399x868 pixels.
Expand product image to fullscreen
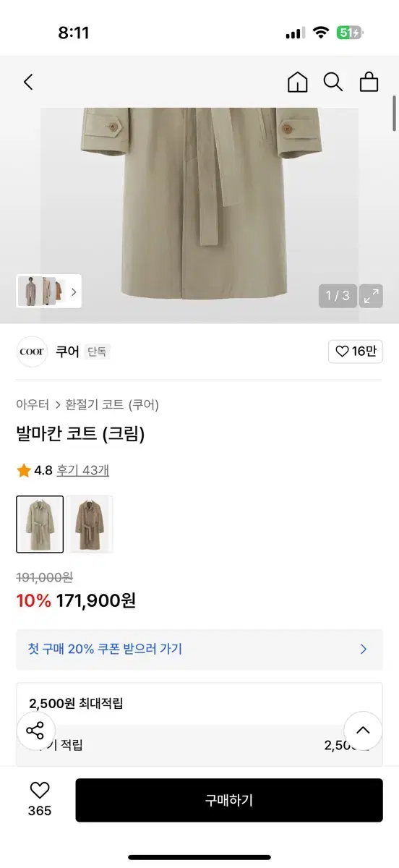[x=372, y=295]
